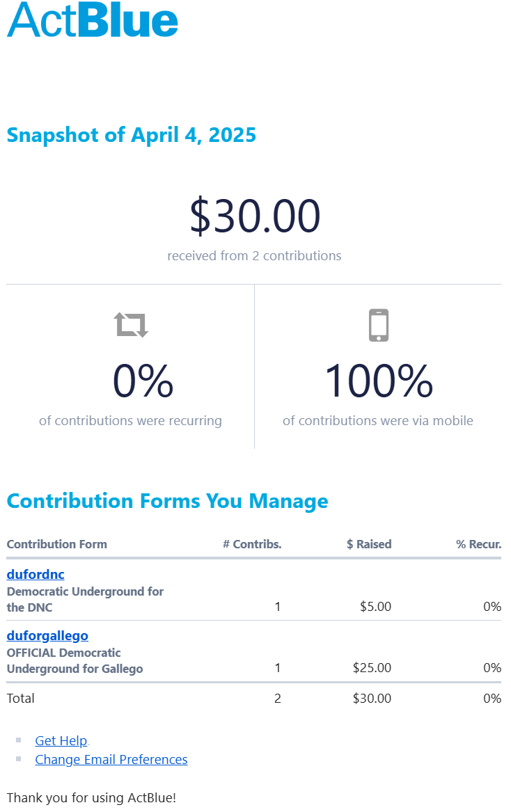This screenshot has width=511, height=812.
Task: Open the duforgallego contribution form link
Action: [x=47, y=635]
